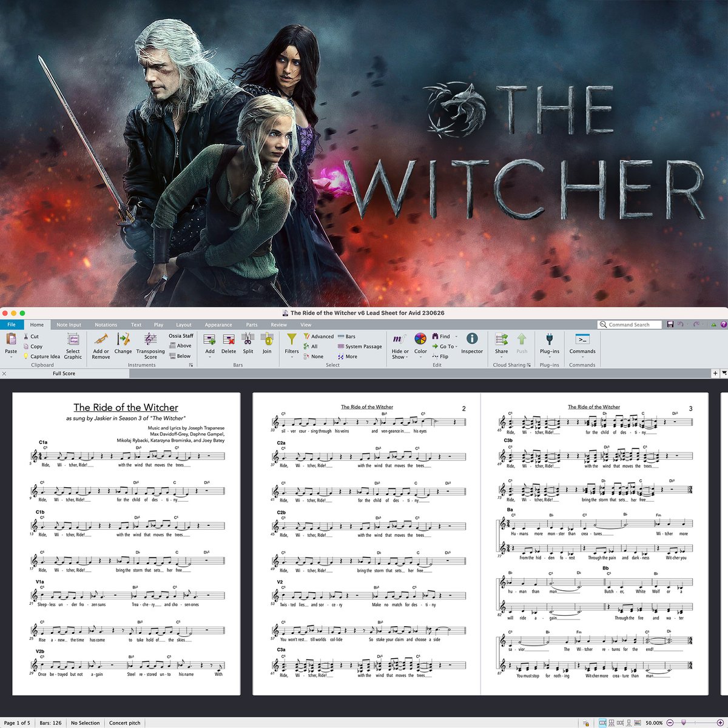
Task: Cut selection with the scissors icon
Action: point(31,336)
